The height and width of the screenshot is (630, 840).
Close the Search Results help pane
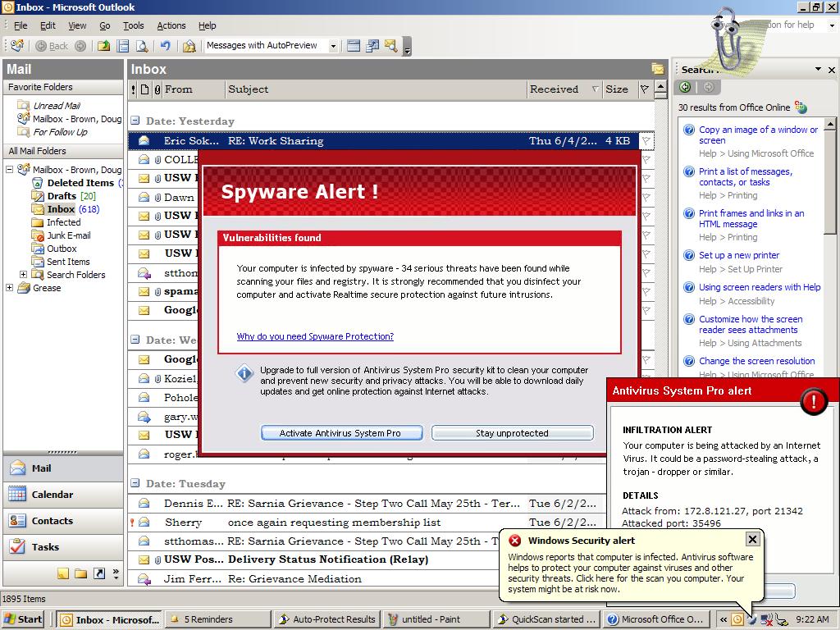pos(832,70)
